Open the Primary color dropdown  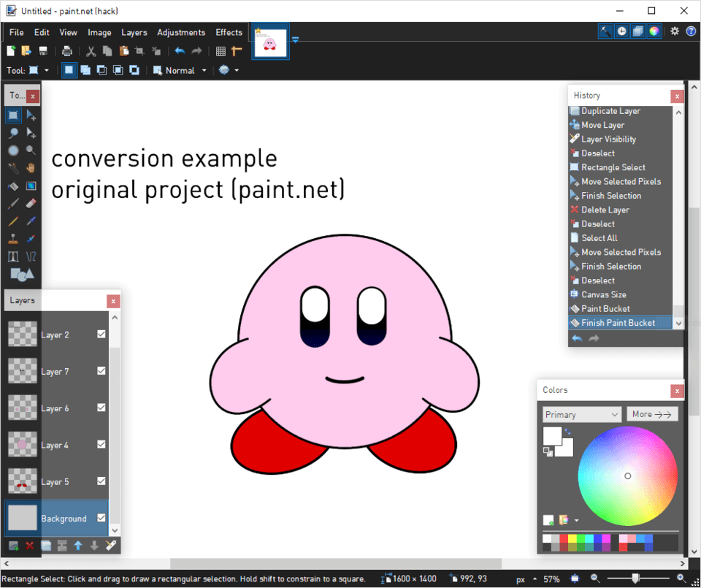click(x=582, y=414)
